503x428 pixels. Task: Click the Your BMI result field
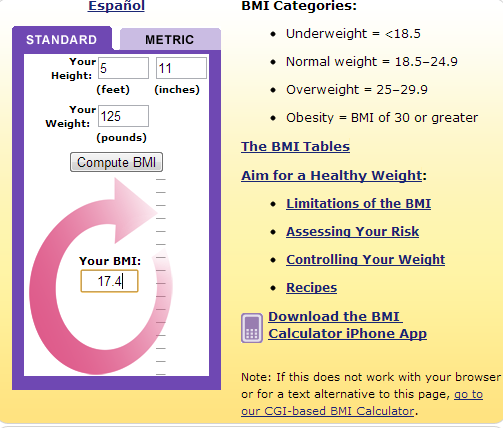tap(109, 281)
